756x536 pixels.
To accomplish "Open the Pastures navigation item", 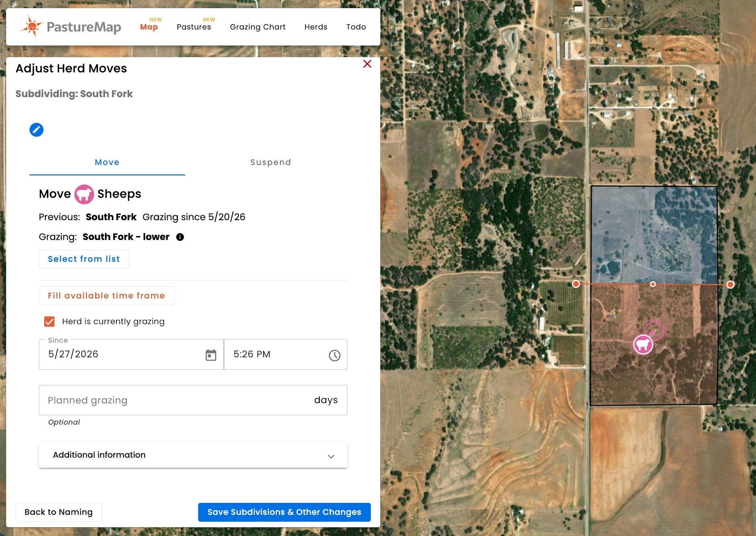I will [x=194, y=27].
